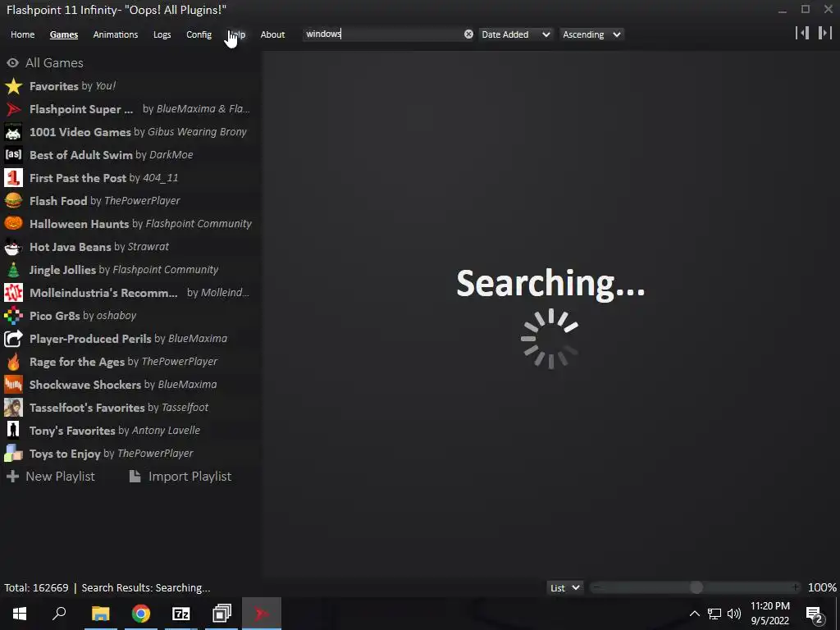Open the notification center icon
Screen dimensions: 840x630
tap(815, 614)
